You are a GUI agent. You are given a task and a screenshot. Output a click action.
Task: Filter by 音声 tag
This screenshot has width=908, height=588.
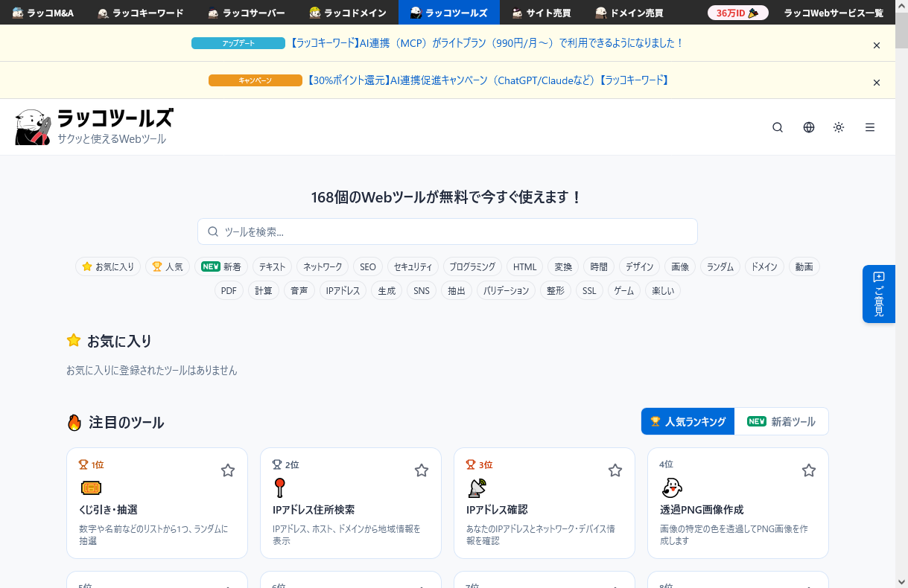(x=299, y=290)
